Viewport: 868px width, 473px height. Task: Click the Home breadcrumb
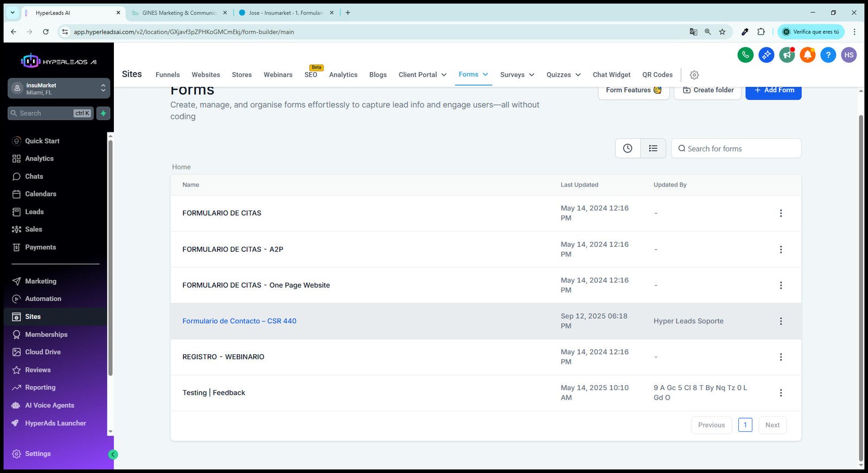(181, 167)
